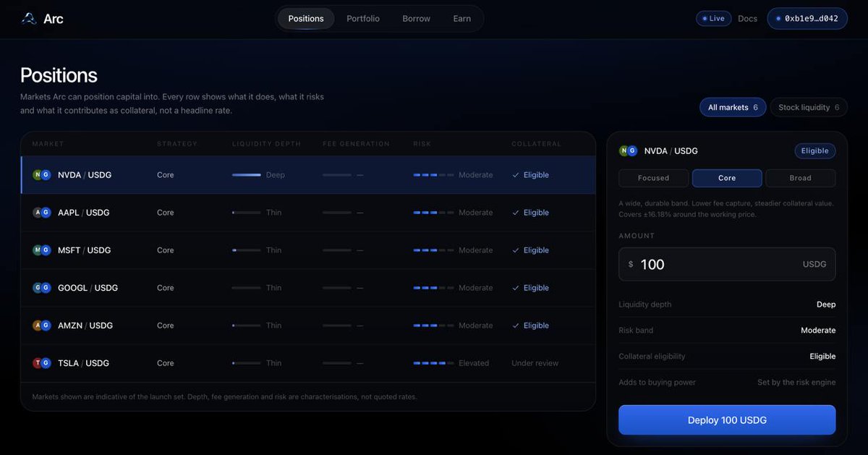
Task: Filter by Stock liquidity
Action: pyautogui.click(x=809, y=107)
